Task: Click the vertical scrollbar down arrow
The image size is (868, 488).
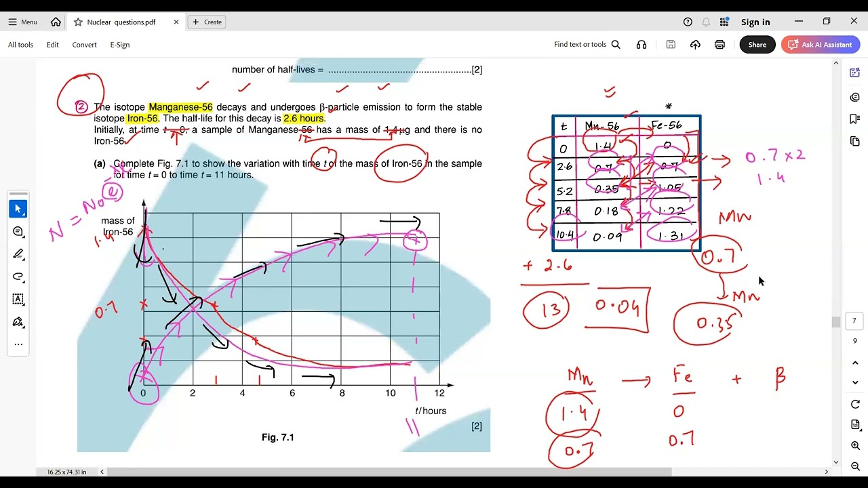Action: (836, 462)
